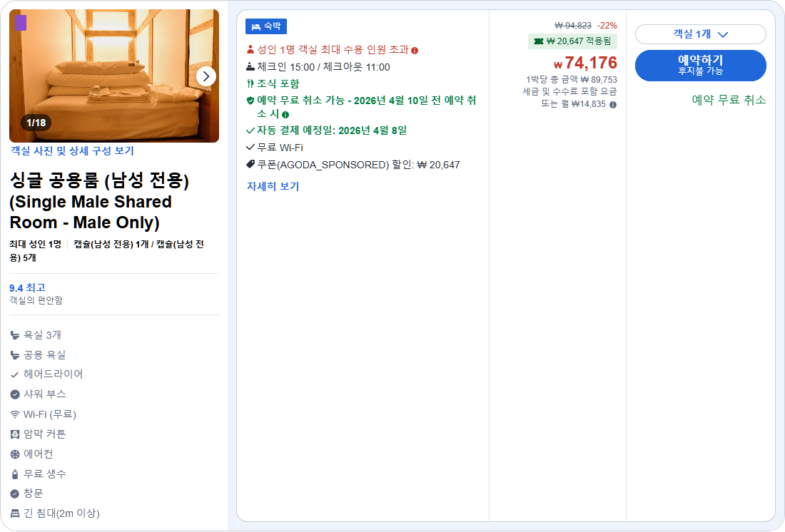Click the info icon next to monthly price
785x532 pixels.
pyautogui.click(x=612, y=103)
